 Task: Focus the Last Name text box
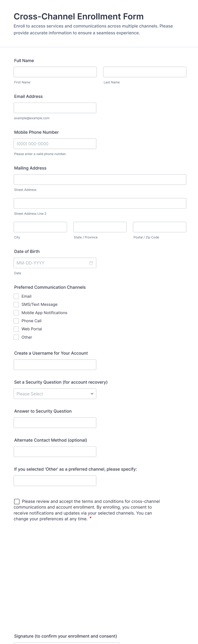[145, 72]
